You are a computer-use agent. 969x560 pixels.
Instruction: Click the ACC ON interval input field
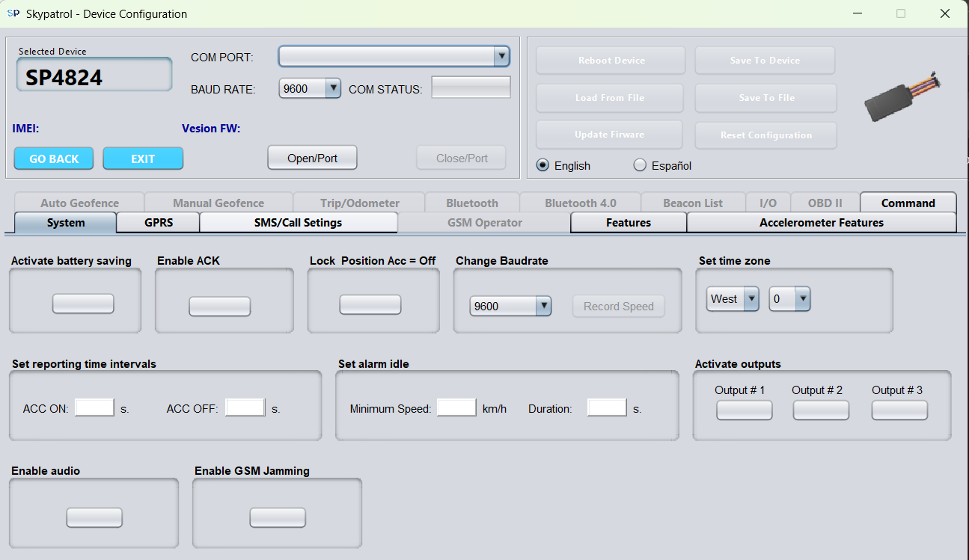(94, 407)
